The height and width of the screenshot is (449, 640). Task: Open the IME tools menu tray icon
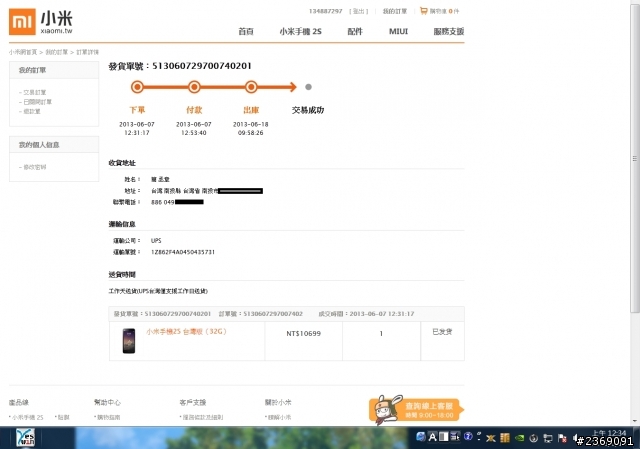pos(455,437)
